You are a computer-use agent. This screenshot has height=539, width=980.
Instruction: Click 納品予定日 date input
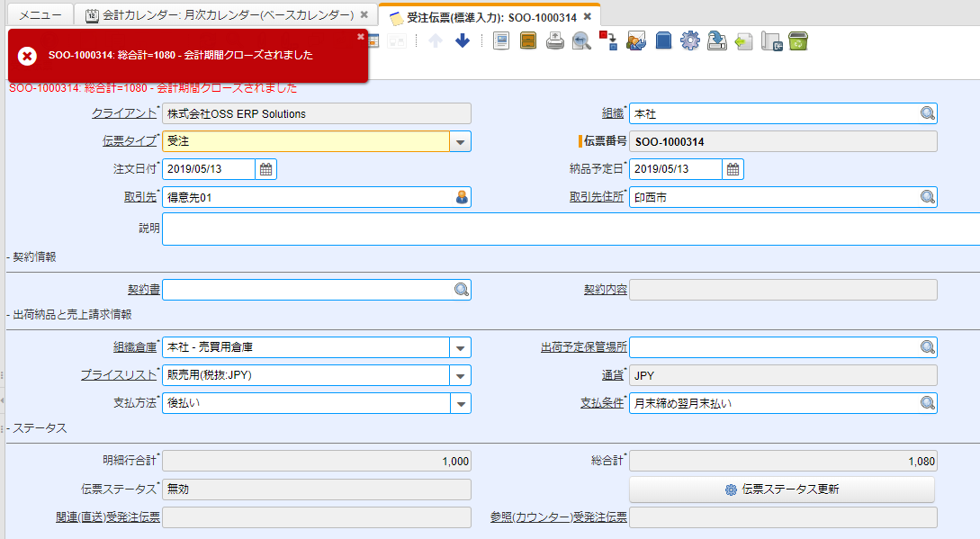coord(676,169)
